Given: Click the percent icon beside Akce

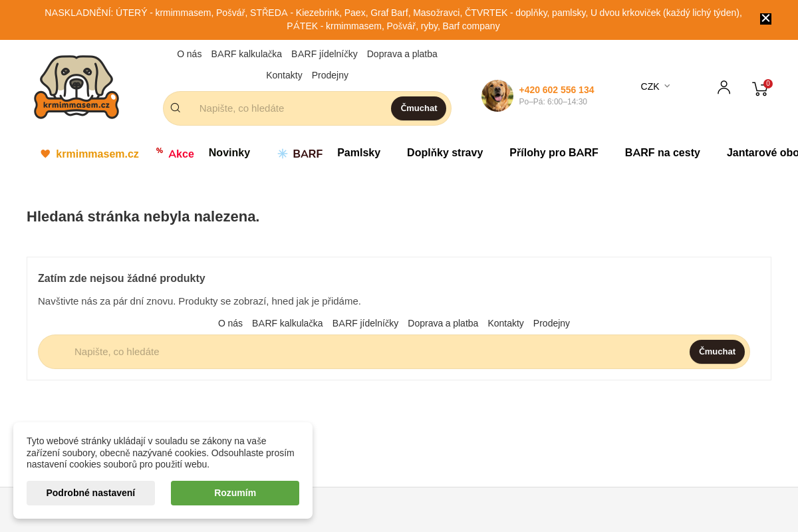Looking at the screenshot, I should (160, 150).
